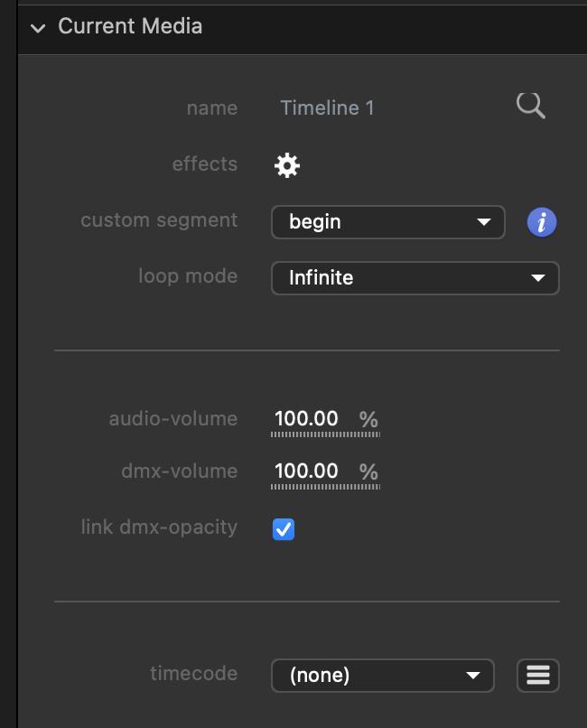Click the custom segment label

click(x=159, y=220)
